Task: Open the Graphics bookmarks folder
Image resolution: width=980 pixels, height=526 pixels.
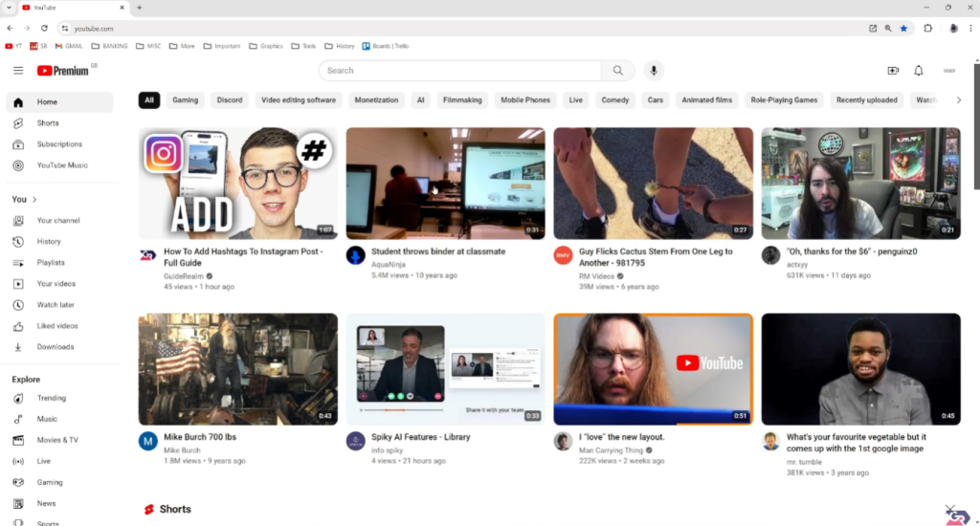Action: 266,46
